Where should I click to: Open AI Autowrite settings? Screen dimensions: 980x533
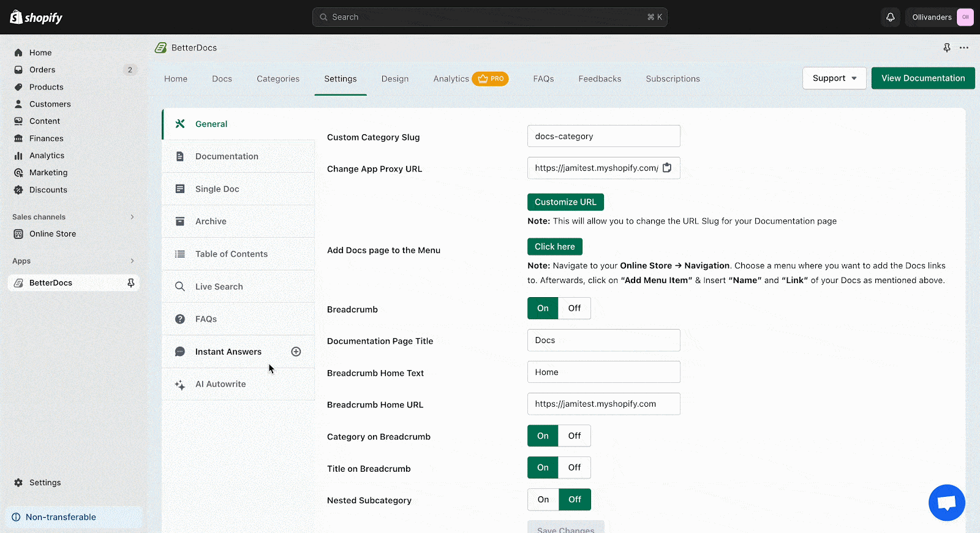coord(238,384)
